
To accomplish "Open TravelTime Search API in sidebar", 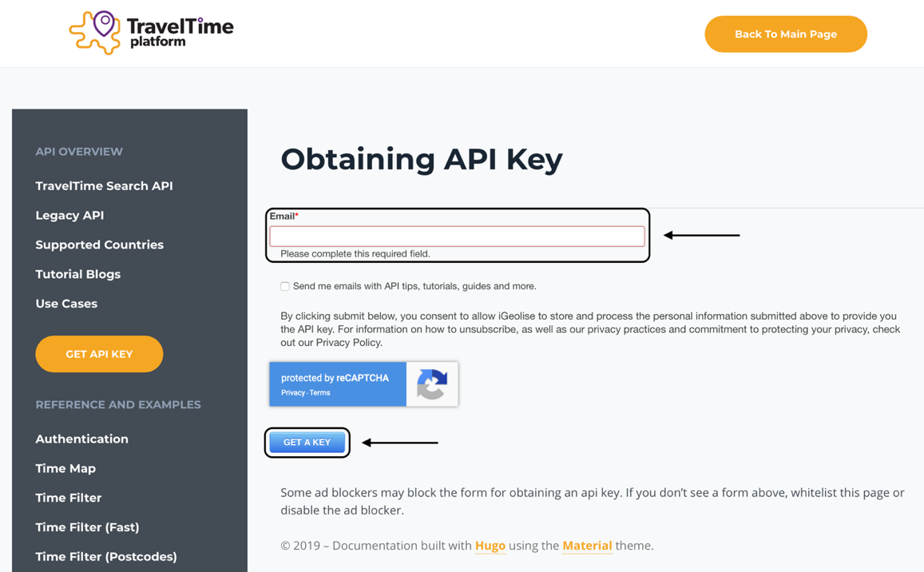I will (105, 186).
